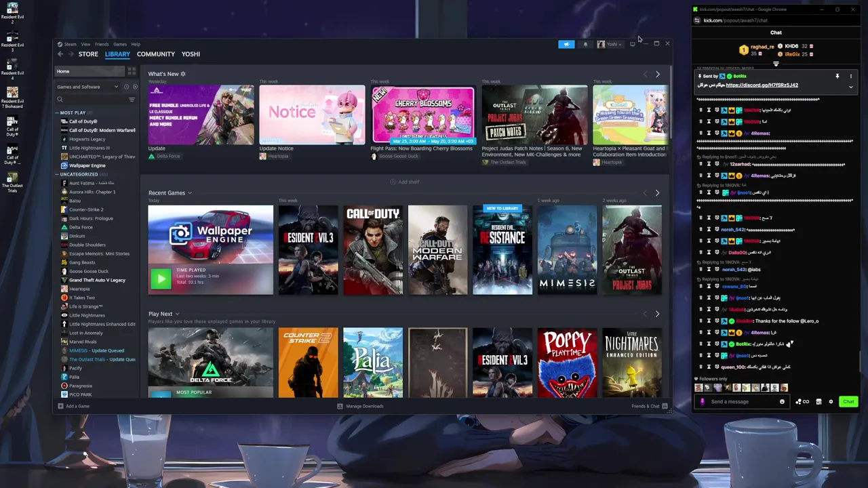
Task: Show next Recent Games arrow
Action: click(x=657, y=193)
